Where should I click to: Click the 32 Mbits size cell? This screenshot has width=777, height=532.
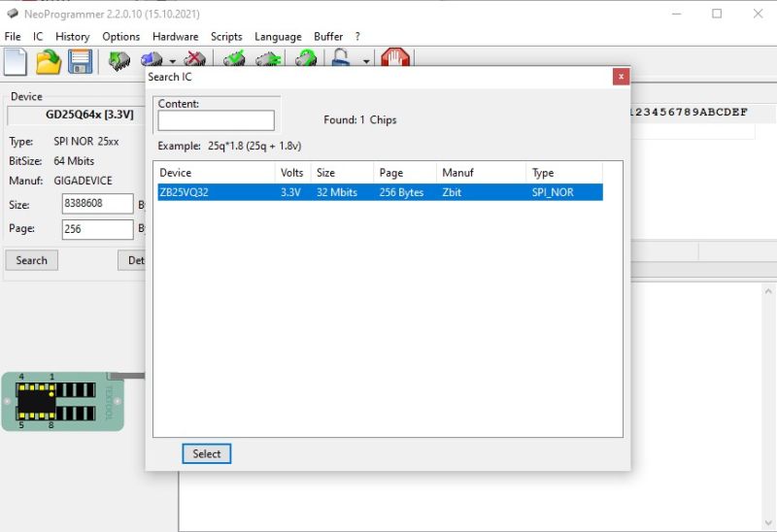[x=337, y=192]
